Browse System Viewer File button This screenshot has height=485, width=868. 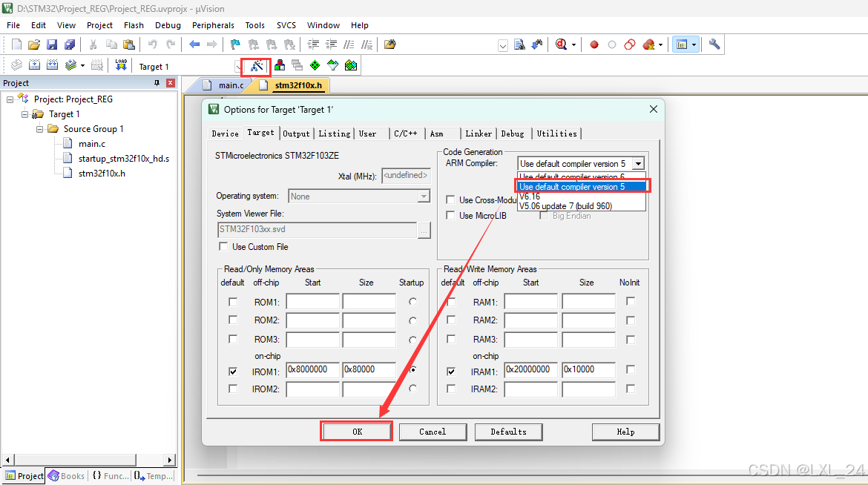[x=424, y=231]
